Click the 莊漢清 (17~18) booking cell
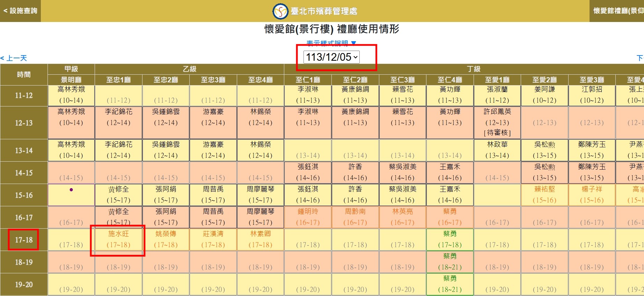644x296 pixels. [x=213, y=239]
